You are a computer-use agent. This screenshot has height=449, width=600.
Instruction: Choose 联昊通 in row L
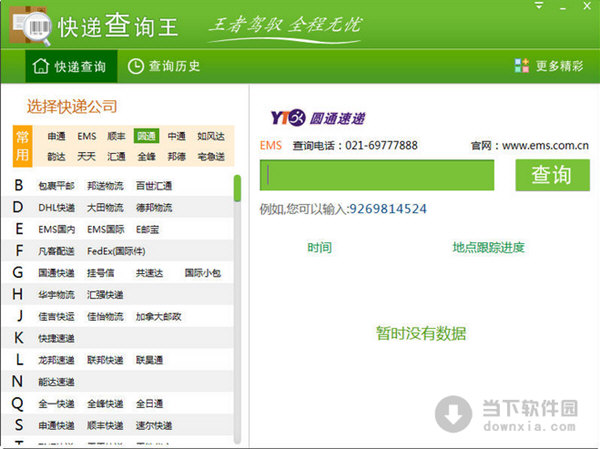150,361
